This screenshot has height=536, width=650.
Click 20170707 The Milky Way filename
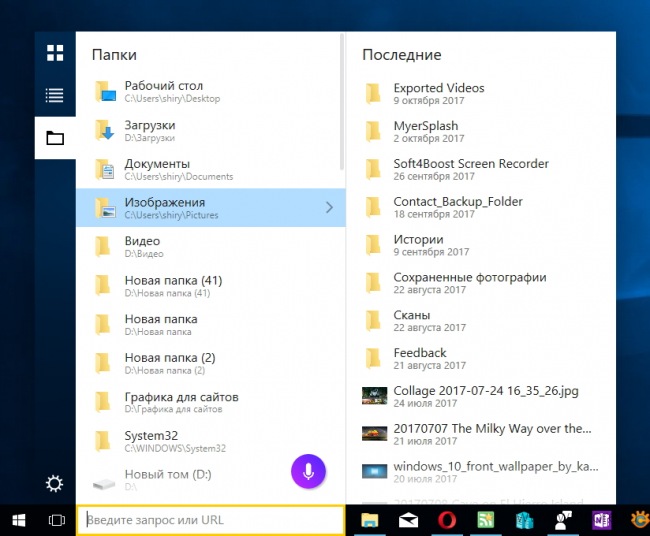[492, 429]
